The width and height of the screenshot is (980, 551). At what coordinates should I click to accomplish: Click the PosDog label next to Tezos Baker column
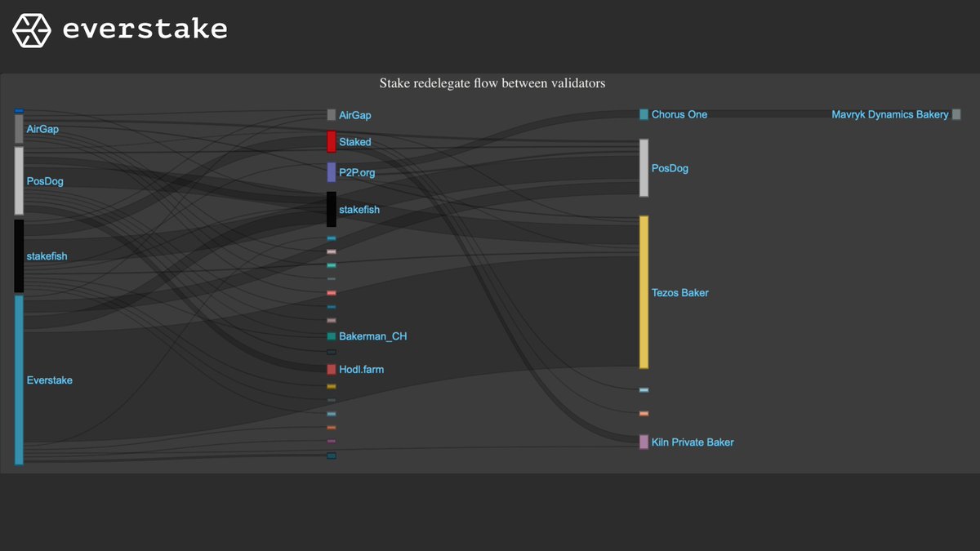point(670,168)
